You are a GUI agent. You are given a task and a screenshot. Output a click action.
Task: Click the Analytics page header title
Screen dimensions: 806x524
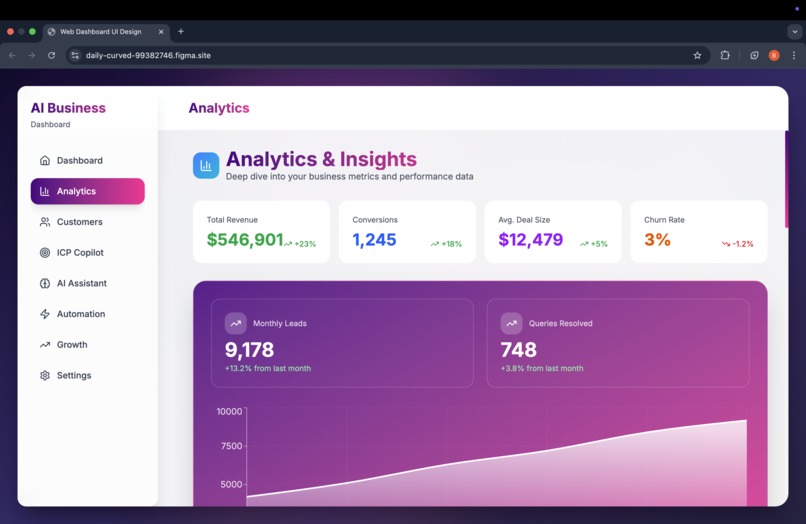tap(219, 108)
